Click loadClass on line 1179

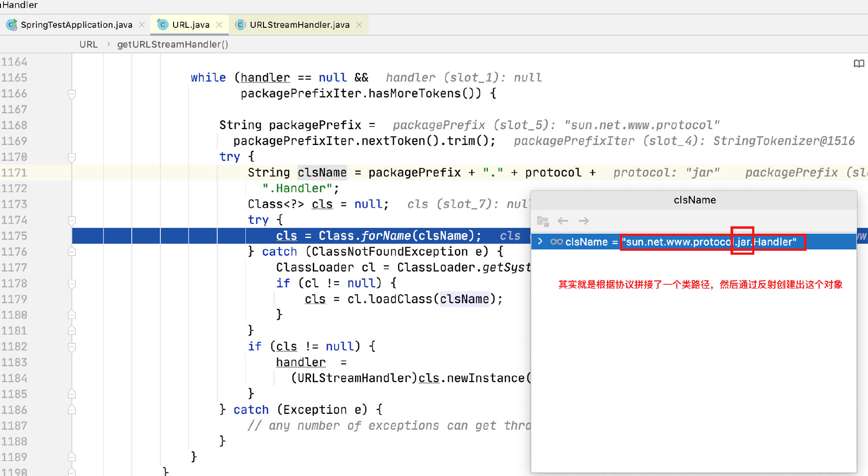coord(401,299)
